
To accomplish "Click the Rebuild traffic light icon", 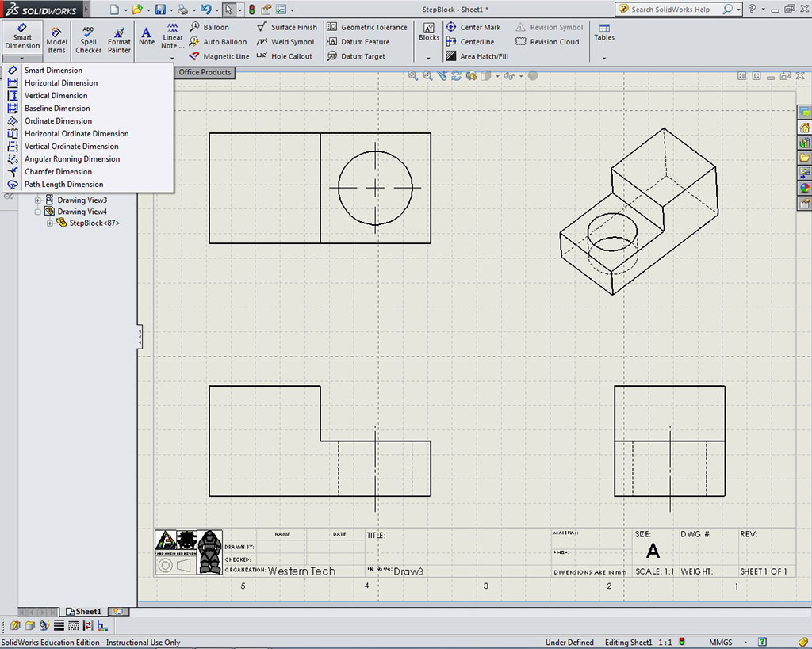I will click(251, 10).
